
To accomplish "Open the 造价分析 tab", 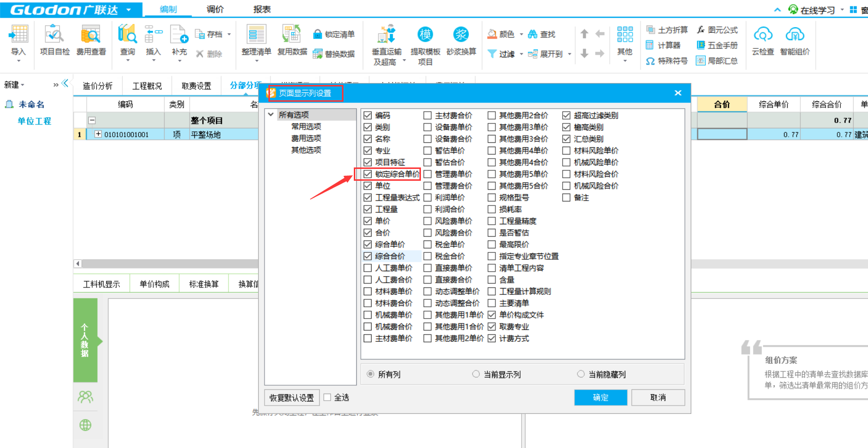I will tap(98, 85).
